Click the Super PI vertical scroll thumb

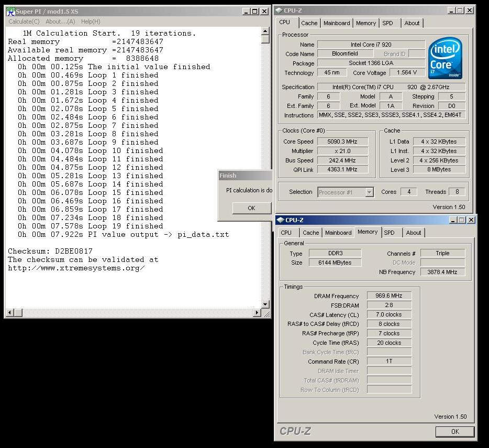point(265,39)
